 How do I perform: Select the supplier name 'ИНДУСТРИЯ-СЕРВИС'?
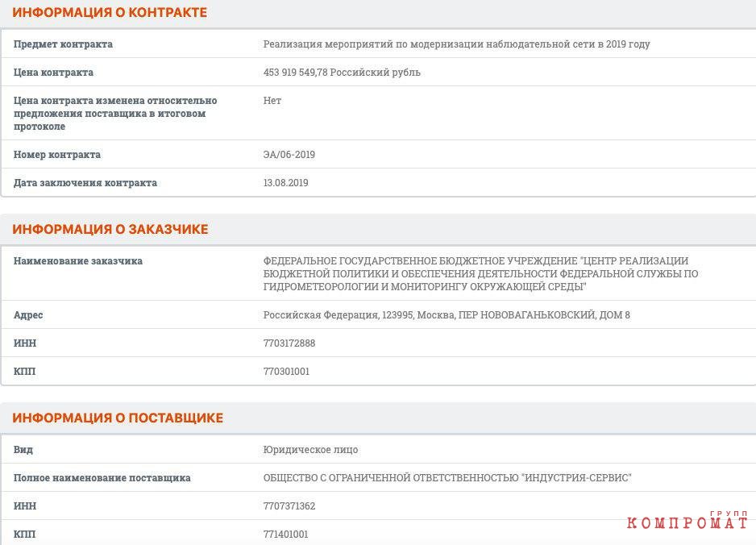[576, 478]
